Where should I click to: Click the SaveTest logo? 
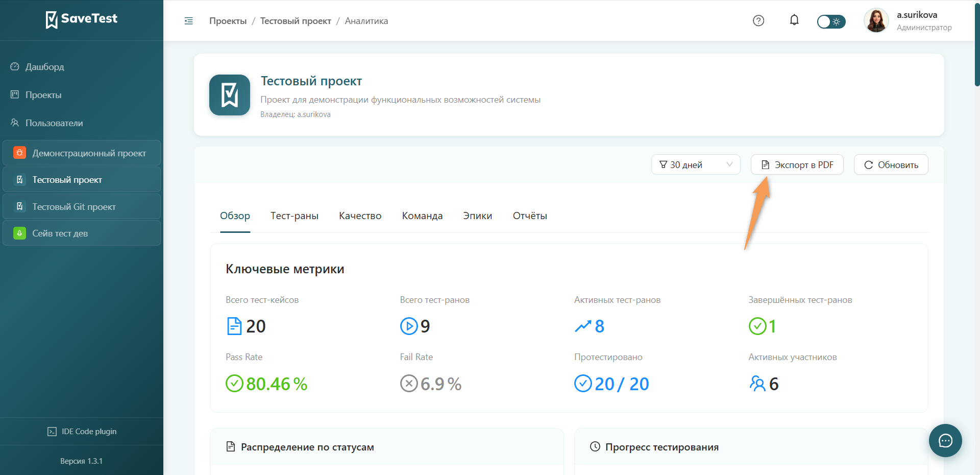(x=82, y=19)
